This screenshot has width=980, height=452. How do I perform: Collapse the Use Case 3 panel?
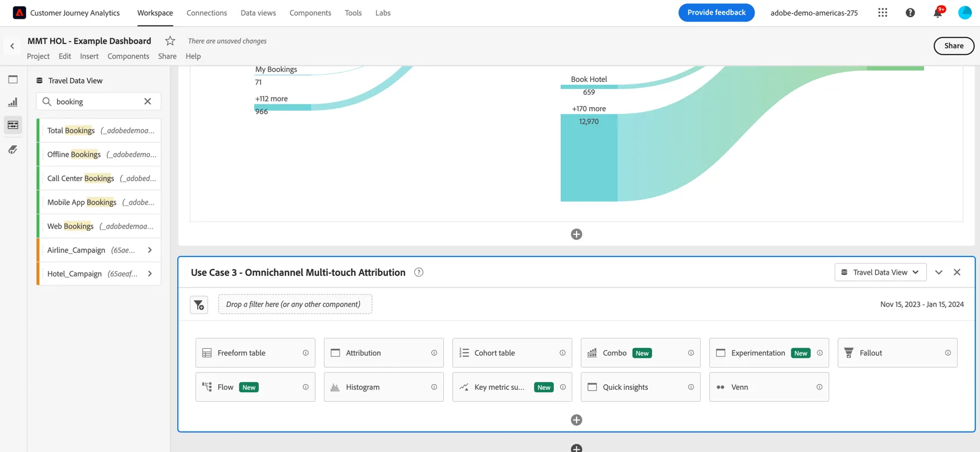tap(939, 272)
